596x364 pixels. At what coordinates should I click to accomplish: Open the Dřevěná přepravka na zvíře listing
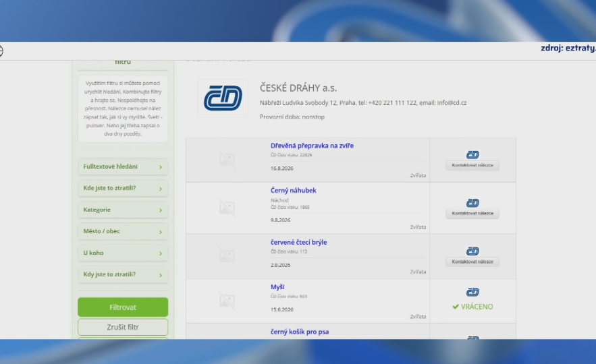coord(312,146)
